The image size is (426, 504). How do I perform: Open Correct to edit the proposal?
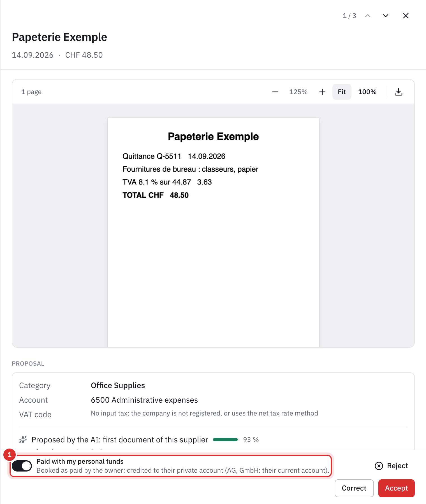pyautogui.click(x=354, y=488)
